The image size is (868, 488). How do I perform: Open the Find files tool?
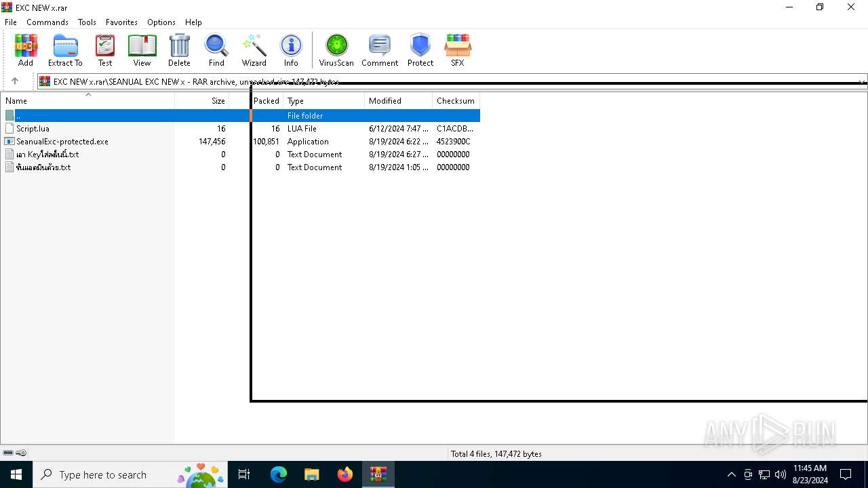click(216, 51)
